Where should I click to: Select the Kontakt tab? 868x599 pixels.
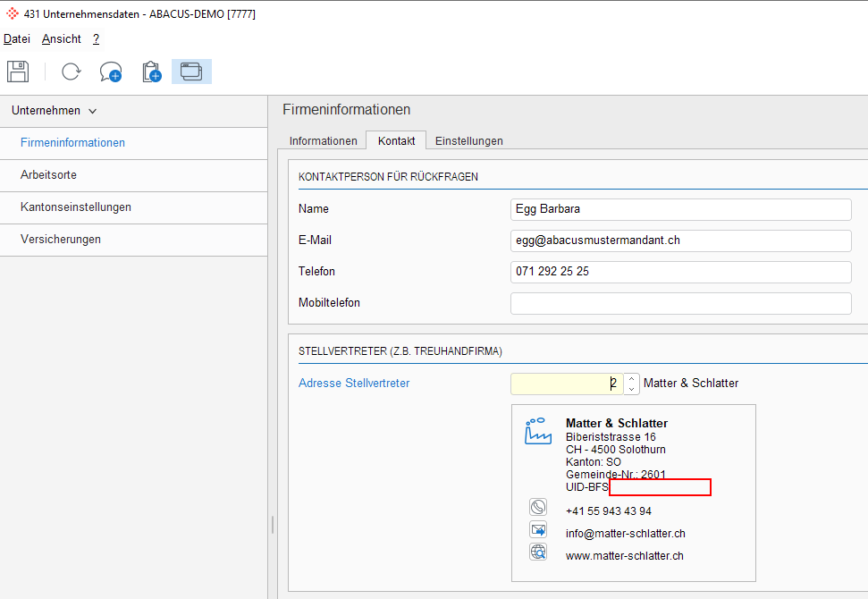tap(396, 140)
